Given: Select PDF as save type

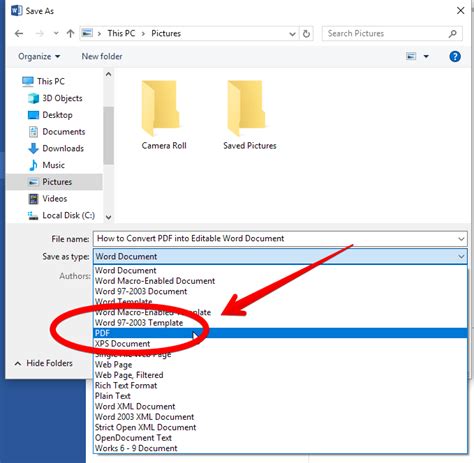Looking at the screenshot, I should tap(280, 333).
